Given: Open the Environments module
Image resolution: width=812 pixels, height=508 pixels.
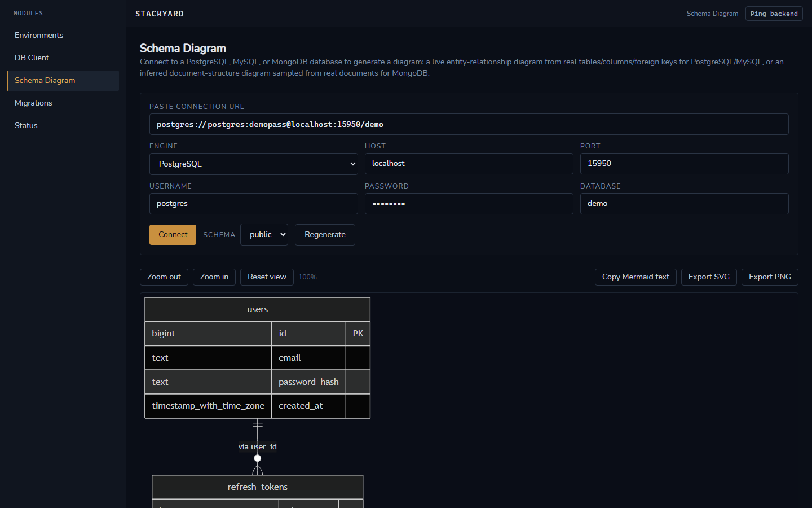Looking at the screenshot, I should click(x=63, y=35).
